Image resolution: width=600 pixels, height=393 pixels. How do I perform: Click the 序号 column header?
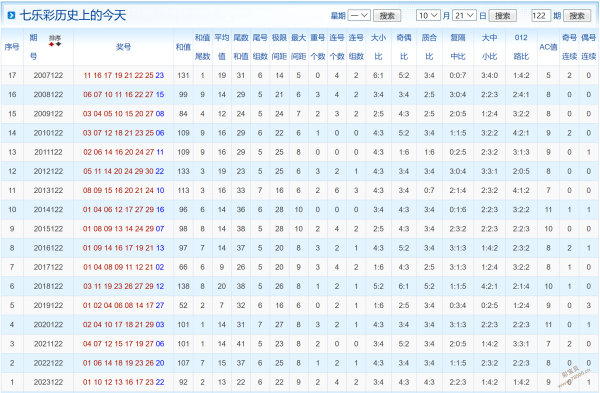[x=12, y=47]
